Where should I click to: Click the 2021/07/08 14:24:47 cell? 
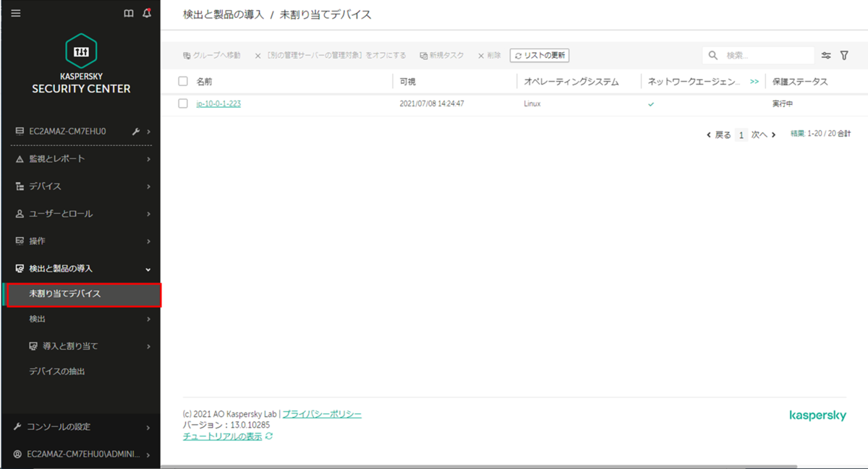(x=432, y=104)
